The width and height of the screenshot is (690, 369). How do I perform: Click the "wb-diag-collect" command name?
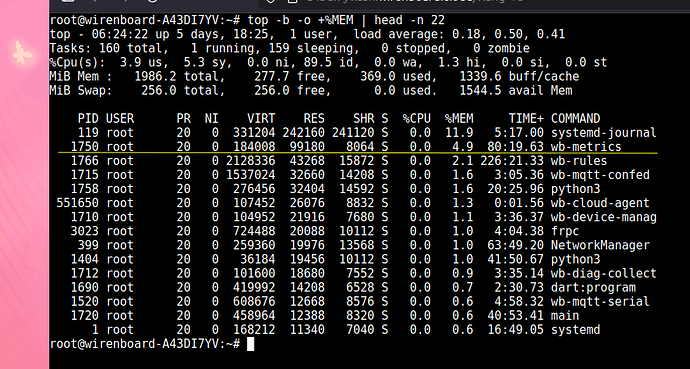604,274
